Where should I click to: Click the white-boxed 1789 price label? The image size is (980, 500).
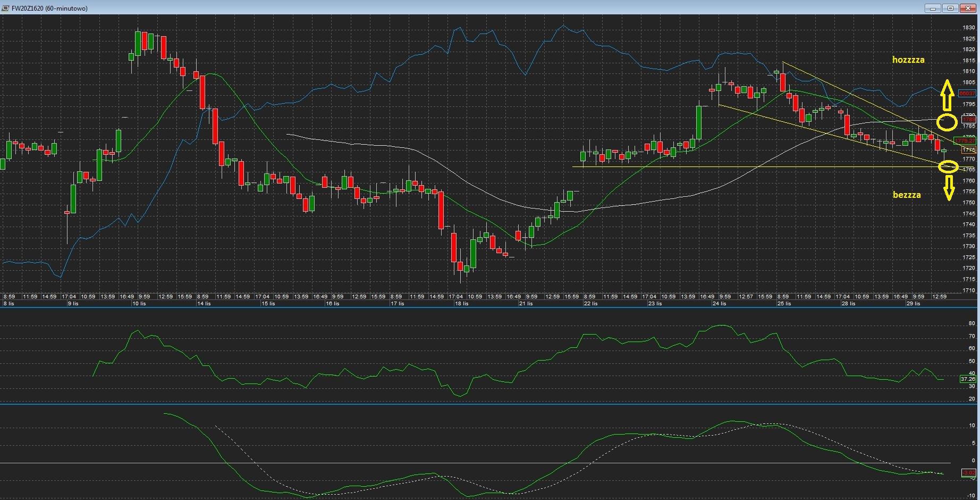click(969, 120)
